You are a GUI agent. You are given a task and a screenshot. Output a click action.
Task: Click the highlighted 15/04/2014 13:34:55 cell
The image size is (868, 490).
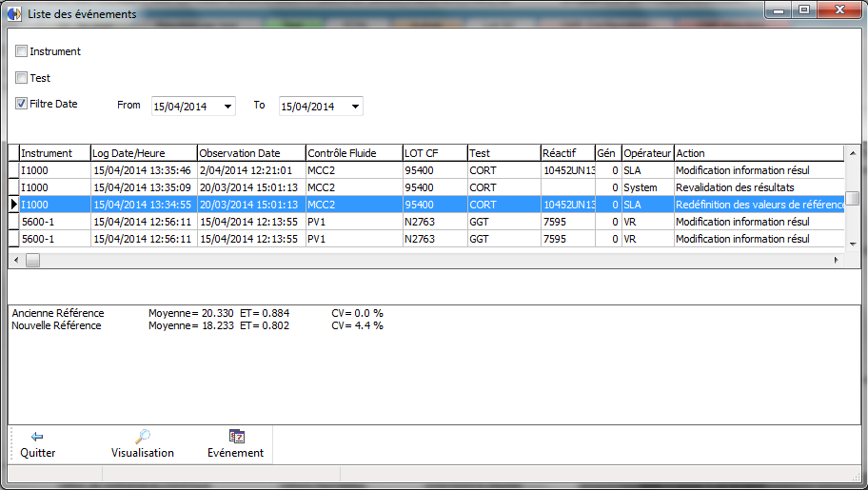[x=142, y=205]
